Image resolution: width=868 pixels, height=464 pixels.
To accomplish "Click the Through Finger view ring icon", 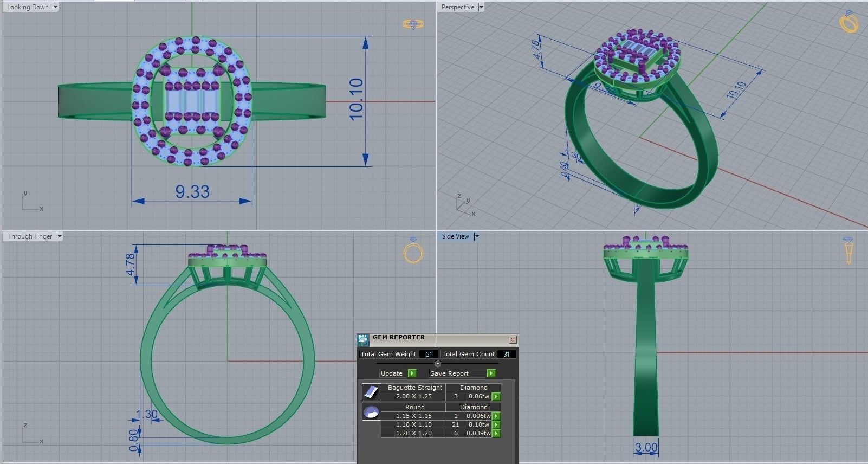I will pyautogui.click(x=413, y=250).
